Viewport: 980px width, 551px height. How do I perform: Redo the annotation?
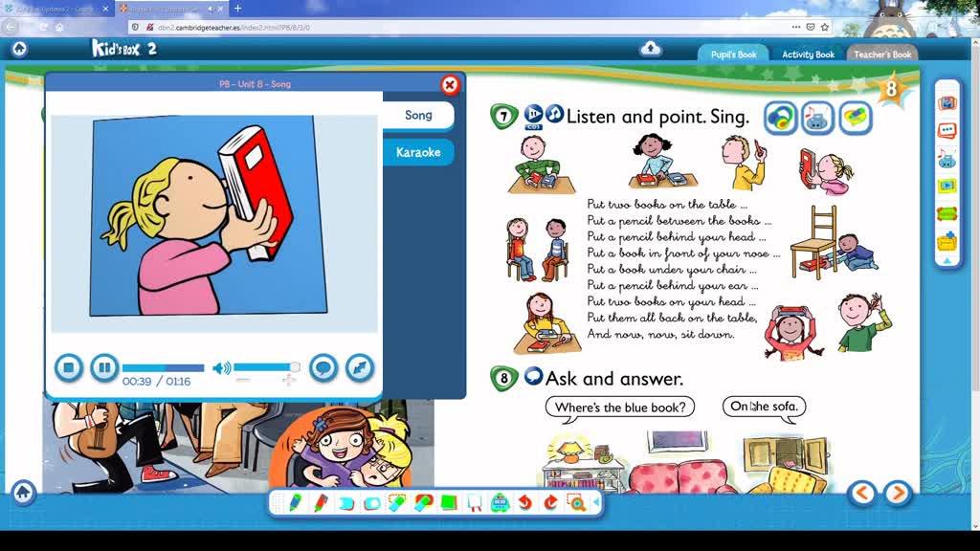click(550, 503)
